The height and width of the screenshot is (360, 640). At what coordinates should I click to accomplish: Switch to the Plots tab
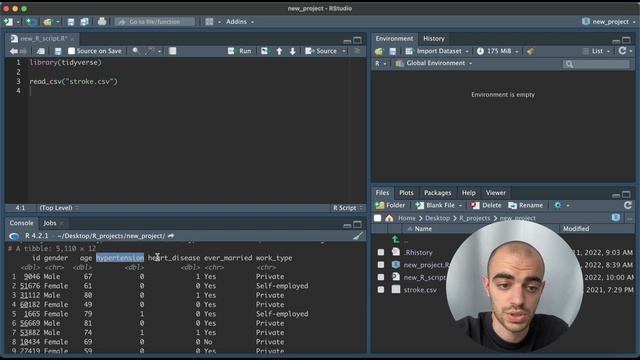[406, 193]
